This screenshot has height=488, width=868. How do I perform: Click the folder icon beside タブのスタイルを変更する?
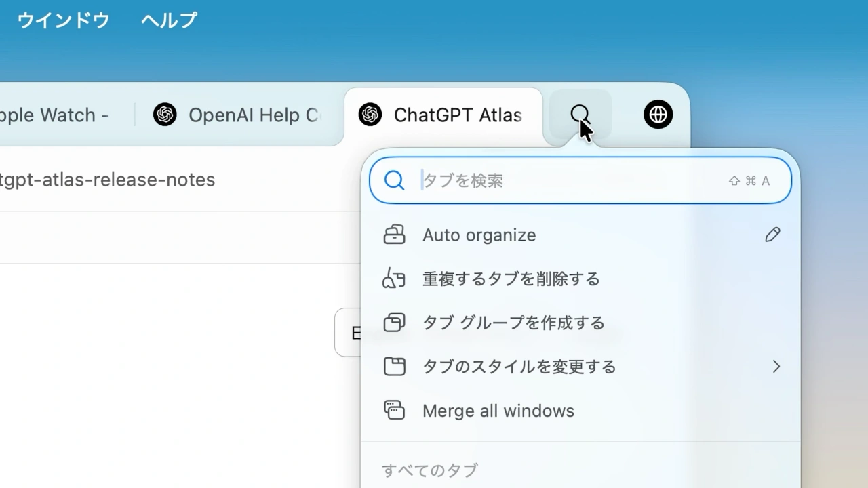395,367
